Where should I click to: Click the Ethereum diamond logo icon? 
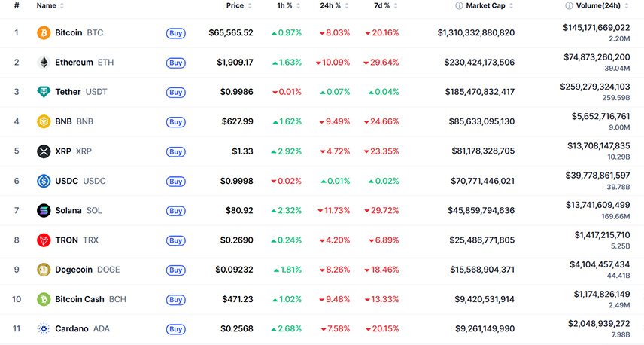click(x=44, y=63)
